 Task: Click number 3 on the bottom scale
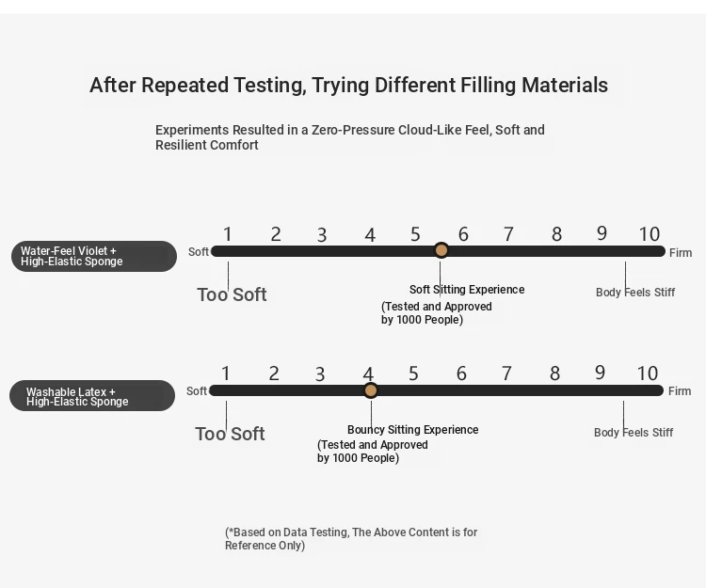(320, 374)
